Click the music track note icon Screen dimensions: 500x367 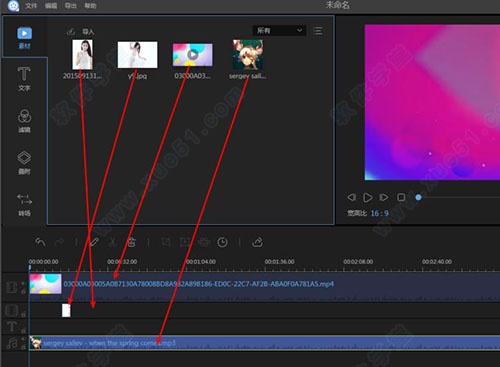point(12,343)
